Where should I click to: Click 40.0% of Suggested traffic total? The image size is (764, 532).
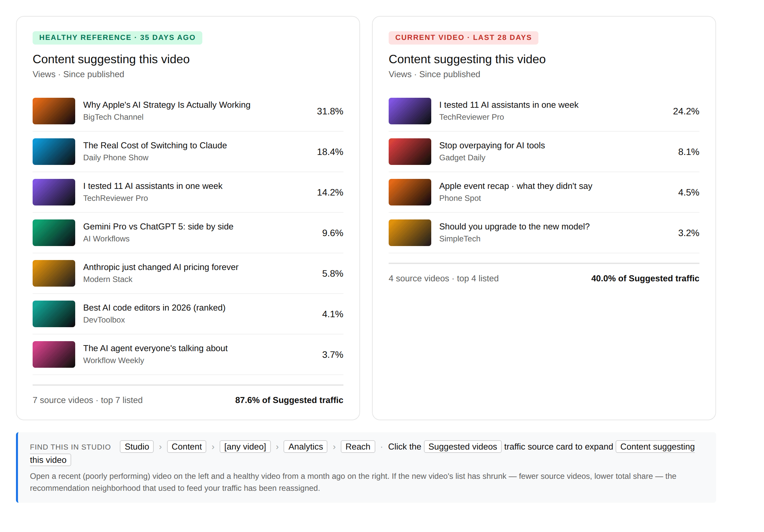pos(645,278)
